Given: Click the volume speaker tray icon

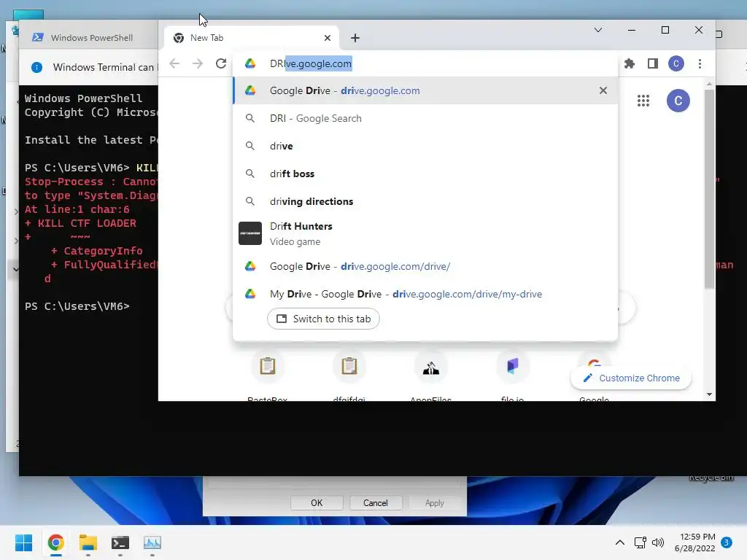Looking at the screenshot, I should tap(658, 542).
